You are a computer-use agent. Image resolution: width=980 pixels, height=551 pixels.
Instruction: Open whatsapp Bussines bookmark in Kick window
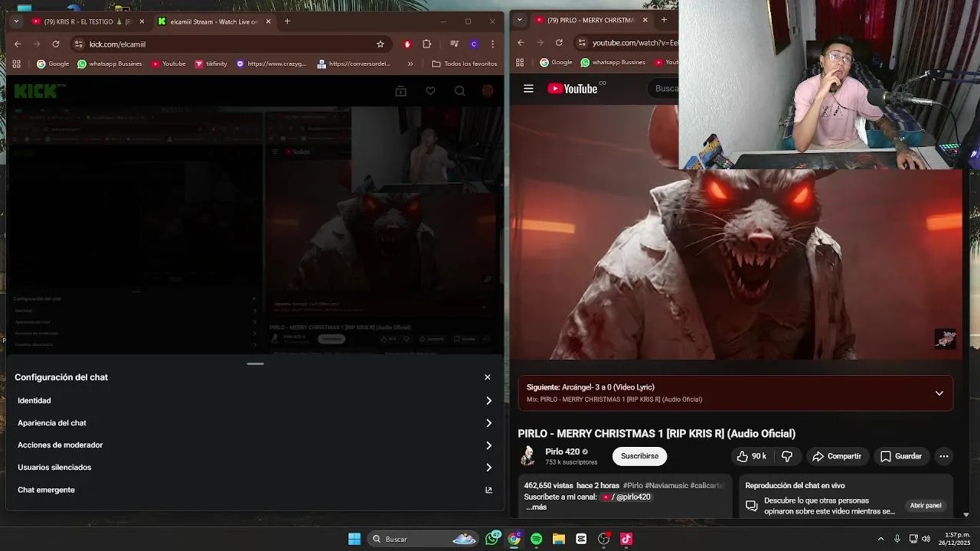pyautogui.click(x=110, y=64)
